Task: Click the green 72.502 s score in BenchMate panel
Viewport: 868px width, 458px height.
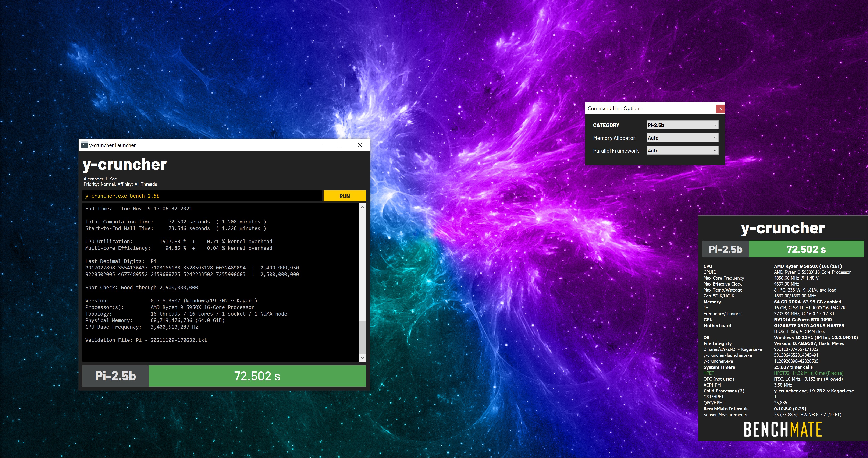Action: click(x=806, y=249)
